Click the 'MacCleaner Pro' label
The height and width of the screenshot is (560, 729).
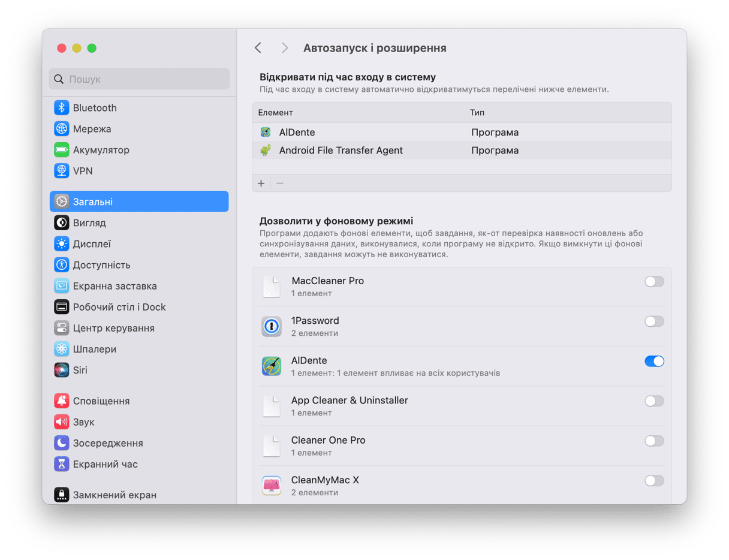[327, 281]
